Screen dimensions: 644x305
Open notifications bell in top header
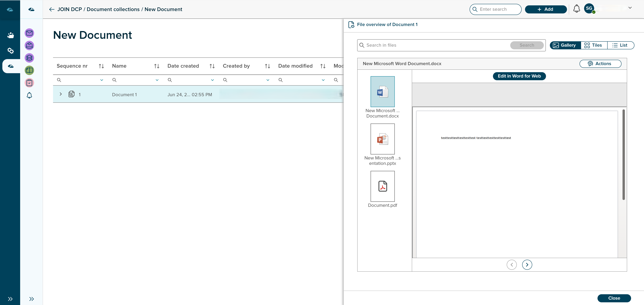[x=577, y=9]
